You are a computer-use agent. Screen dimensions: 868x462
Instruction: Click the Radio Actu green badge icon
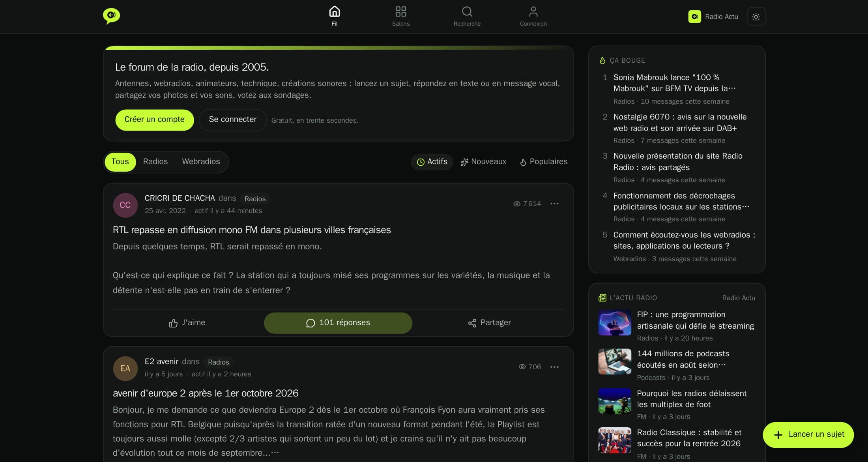click(x=695, y=17)
